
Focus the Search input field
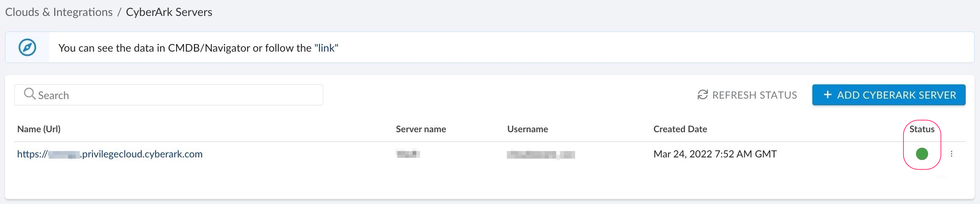pos(177,95)
